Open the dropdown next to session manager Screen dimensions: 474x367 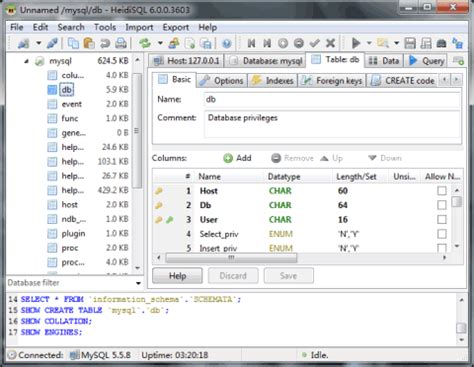point(39,43)
